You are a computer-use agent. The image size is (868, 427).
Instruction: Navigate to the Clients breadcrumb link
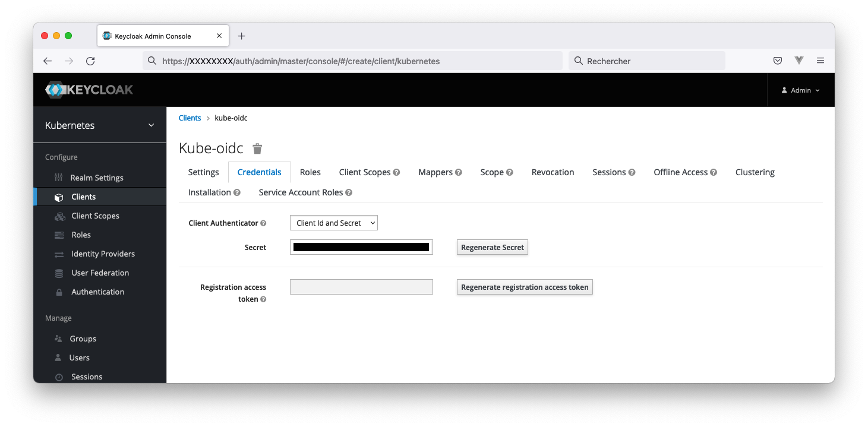tap(190, 118)
